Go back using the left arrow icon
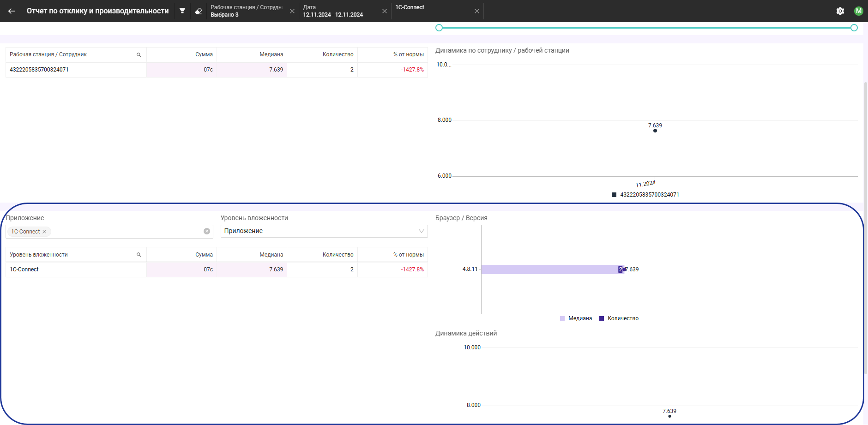The image size is (868, 425). pos(12,11)
